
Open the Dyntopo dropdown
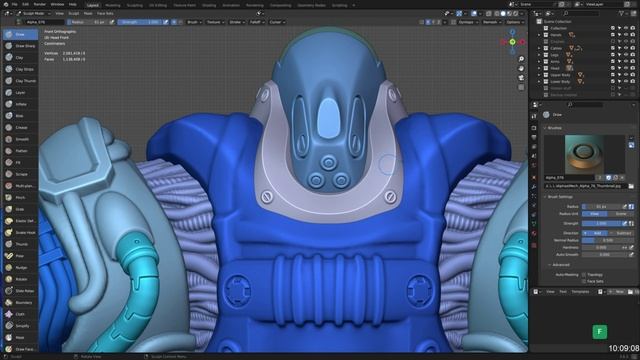(x=468, y=22)
